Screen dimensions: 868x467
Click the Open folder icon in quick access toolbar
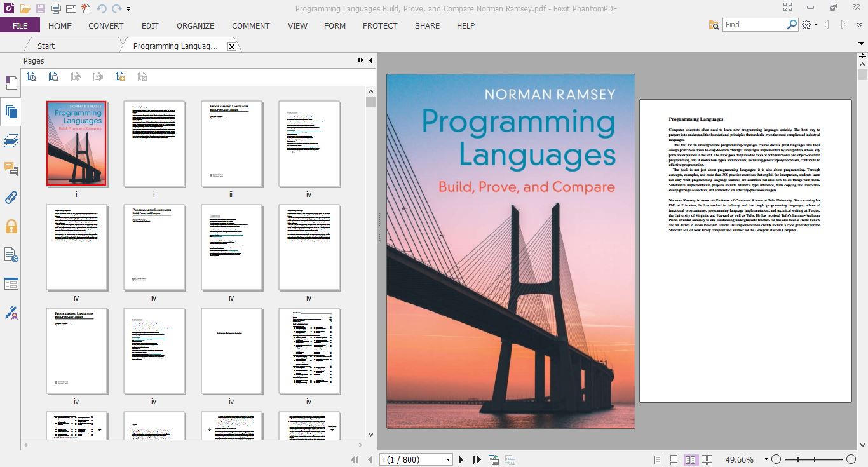[25, 8]
